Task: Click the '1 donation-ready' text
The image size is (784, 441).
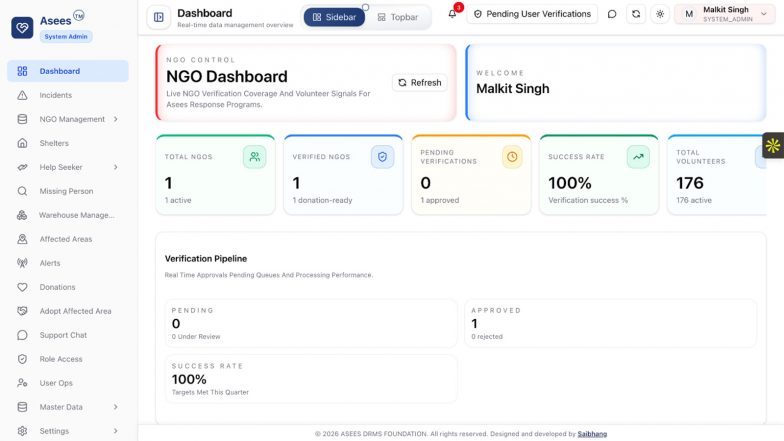Action: [x=322, y=200]
